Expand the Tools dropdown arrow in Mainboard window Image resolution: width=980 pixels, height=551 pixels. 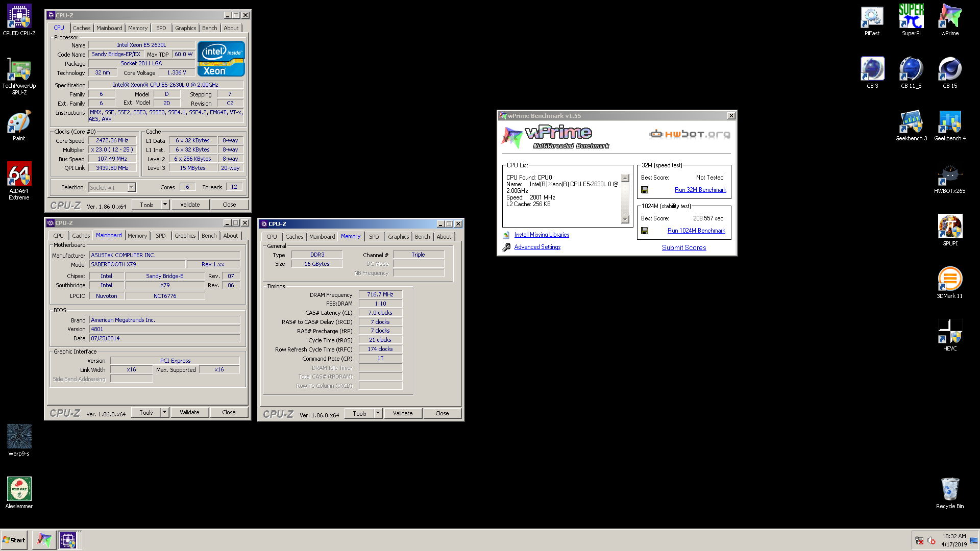pos(164,412)
